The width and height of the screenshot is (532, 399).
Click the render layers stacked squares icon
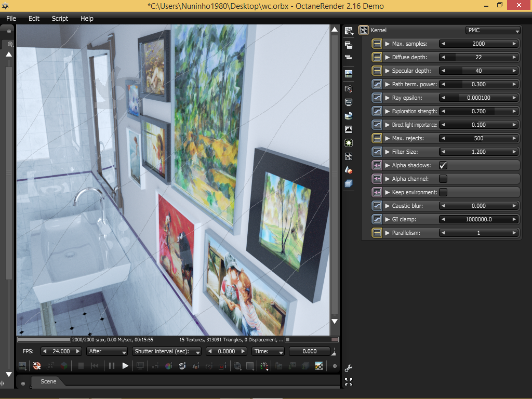point(349,183)
